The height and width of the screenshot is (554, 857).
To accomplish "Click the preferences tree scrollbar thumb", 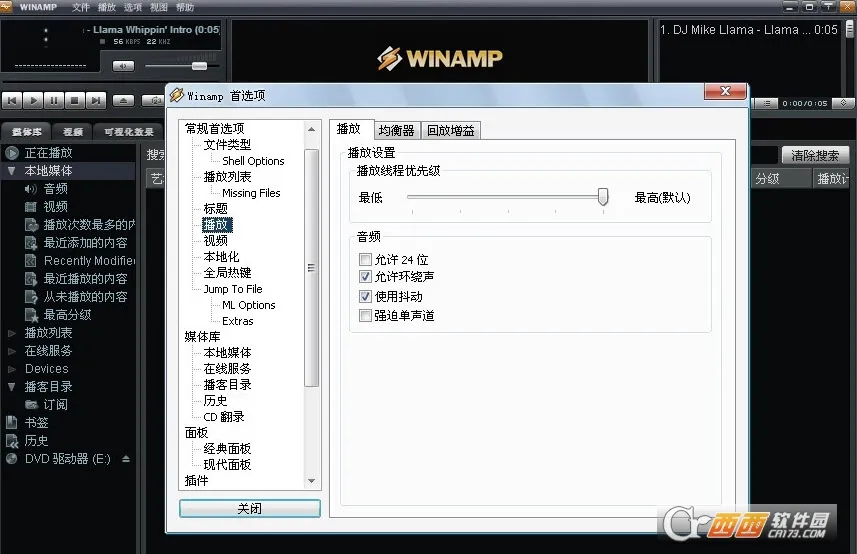I will click(x=312, y=268).
